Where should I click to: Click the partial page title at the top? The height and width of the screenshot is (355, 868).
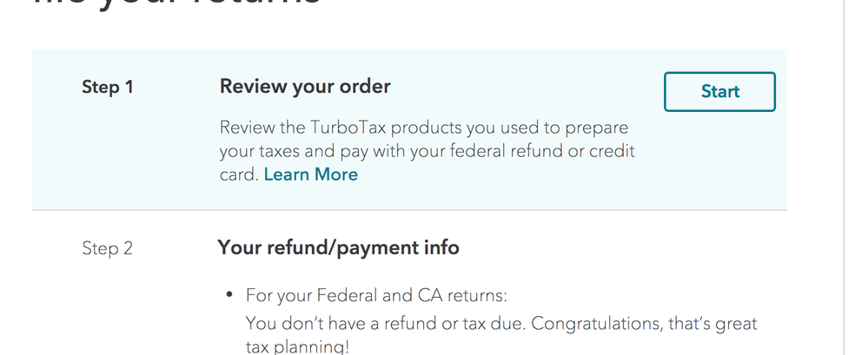coord(176,5)
